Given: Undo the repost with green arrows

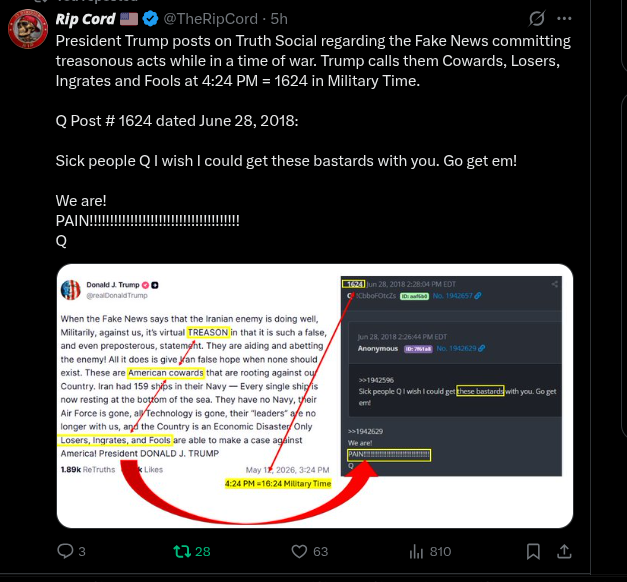Looking at the screenshot, I should pos(182,551).
